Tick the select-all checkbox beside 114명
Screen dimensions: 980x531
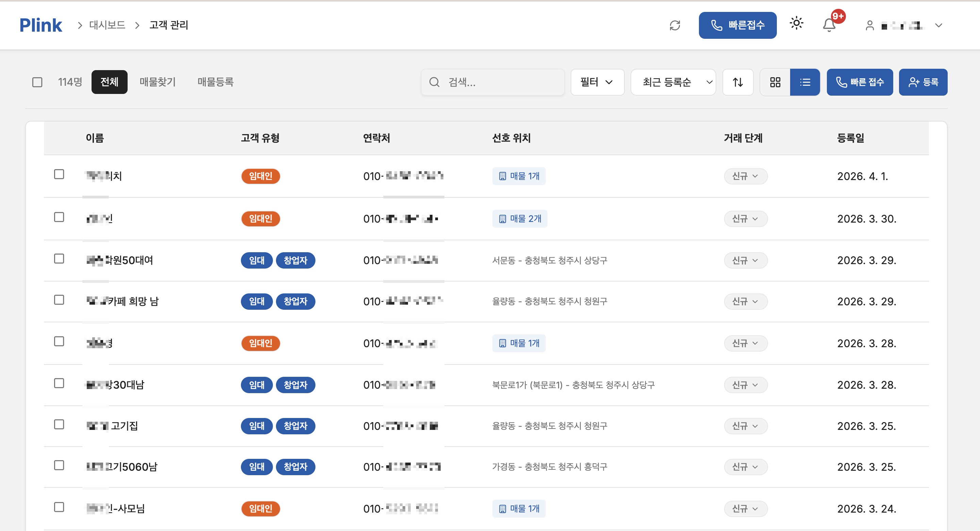37,82
